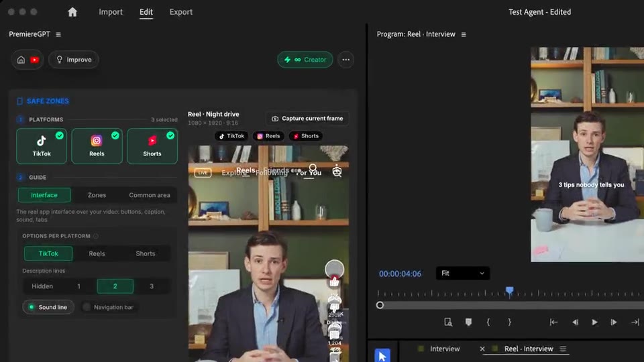Screen dimensions: 644x362
Task: Expand the PremiereGPT panel menu
Action: [58, 34]
